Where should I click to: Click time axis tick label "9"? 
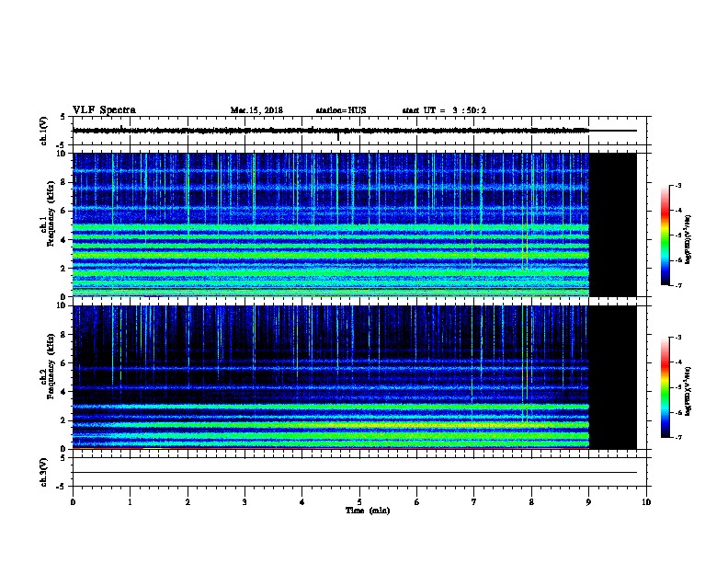point(588,501)
